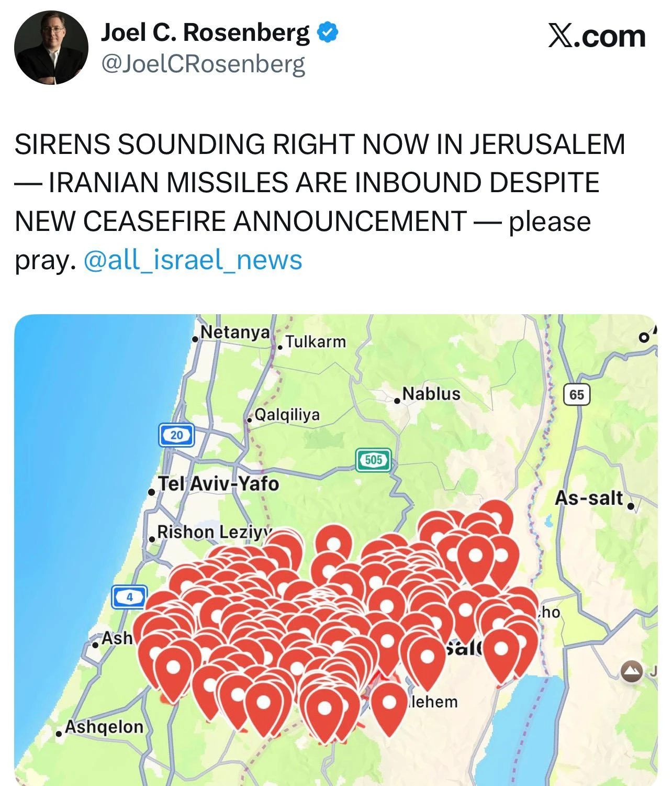Click the Qalqiliya map label
Screen dimensions: 672x786
tap(287, 415)
